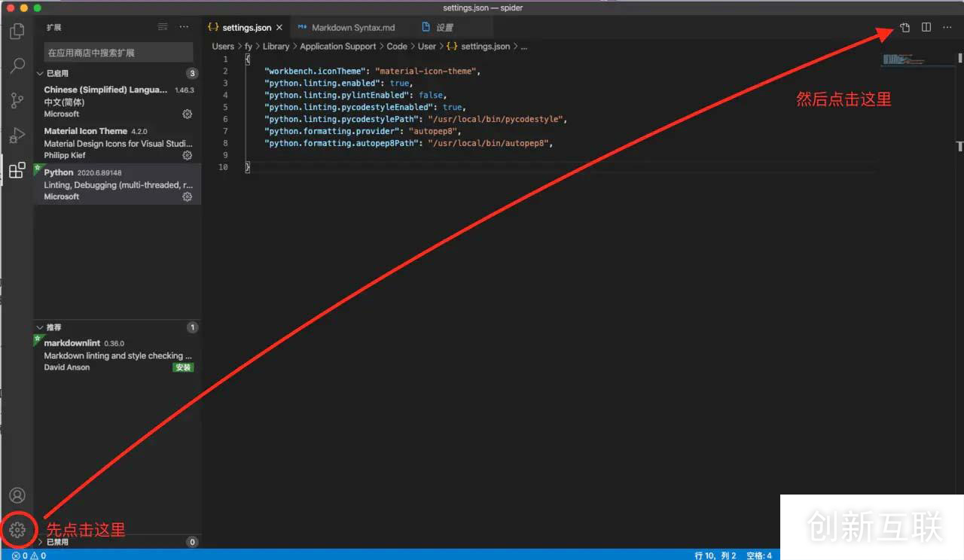
Task: Click "python.formatting.autopep8Path" on line 8
Action: tap(341, 143)
